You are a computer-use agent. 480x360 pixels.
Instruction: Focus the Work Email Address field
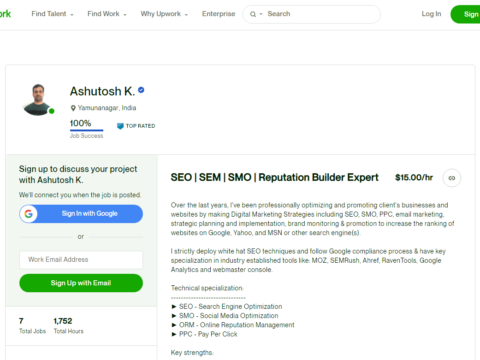[81, 260]
